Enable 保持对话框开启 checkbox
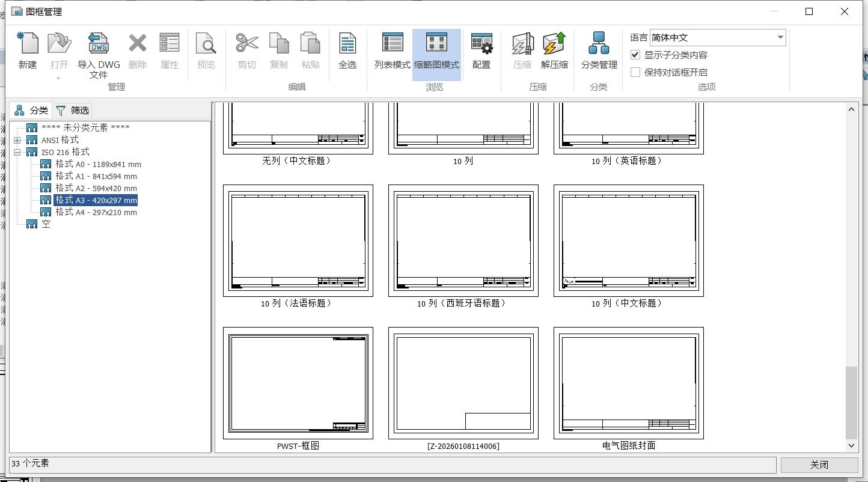The width and height of the screenshot is (868, 482). tap(635, 72)
